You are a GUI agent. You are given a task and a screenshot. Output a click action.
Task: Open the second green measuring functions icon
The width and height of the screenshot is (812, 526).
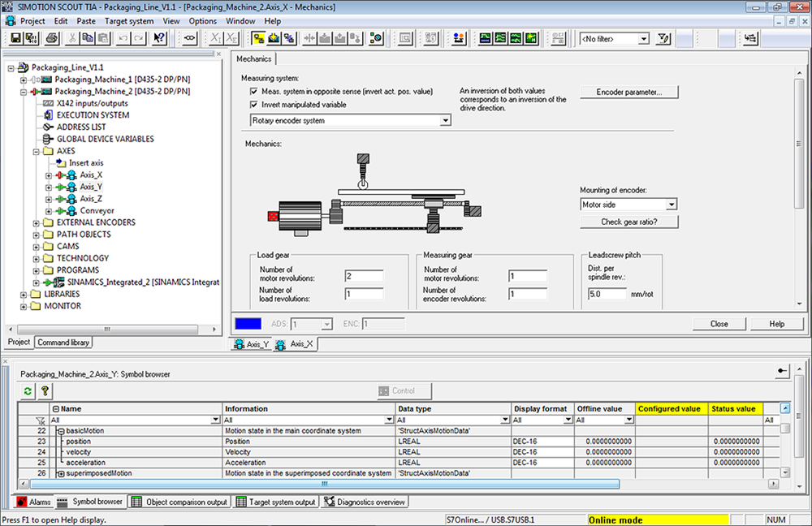pos(500,38)
